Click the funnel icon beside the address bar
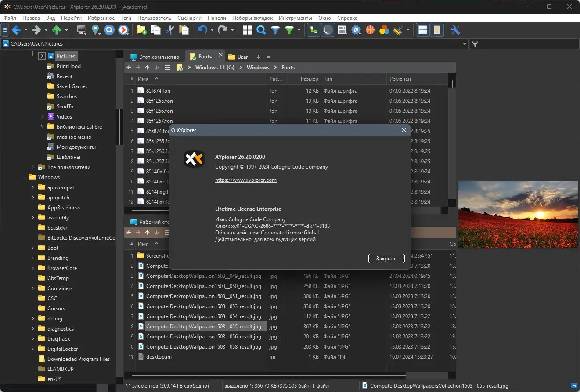 [x=475, y=44]
